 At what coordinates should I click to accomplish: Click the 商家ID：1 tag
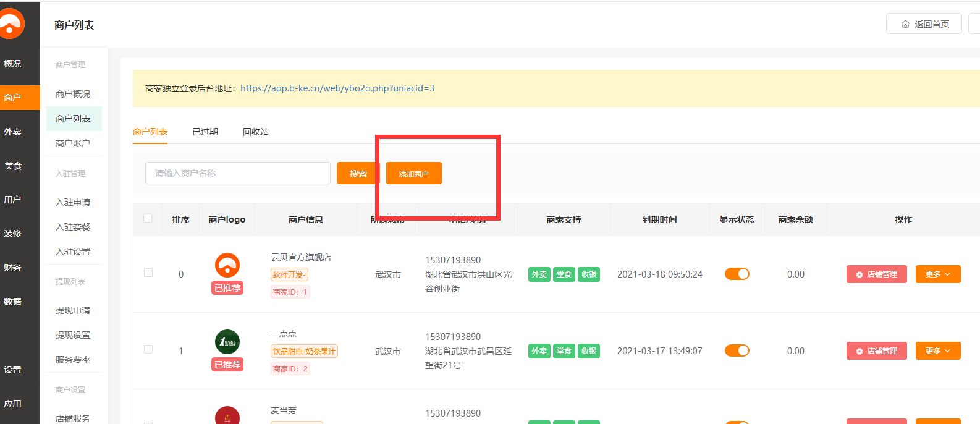[290, 292]
